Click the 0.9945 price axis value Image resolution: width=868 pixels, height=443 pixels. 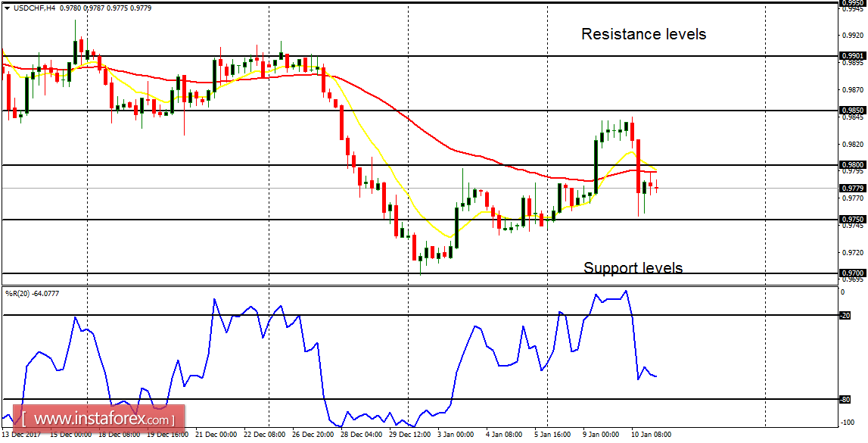click(853, 9)
